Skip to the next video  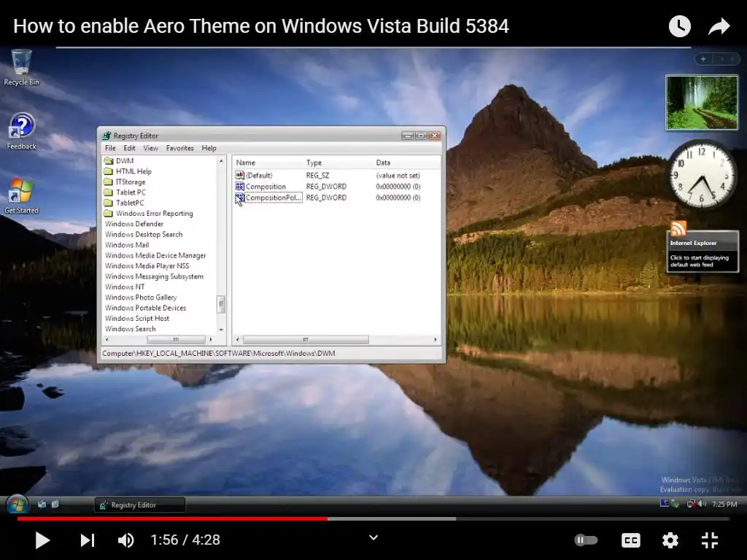pyautogui.click(x=88, y=540)
